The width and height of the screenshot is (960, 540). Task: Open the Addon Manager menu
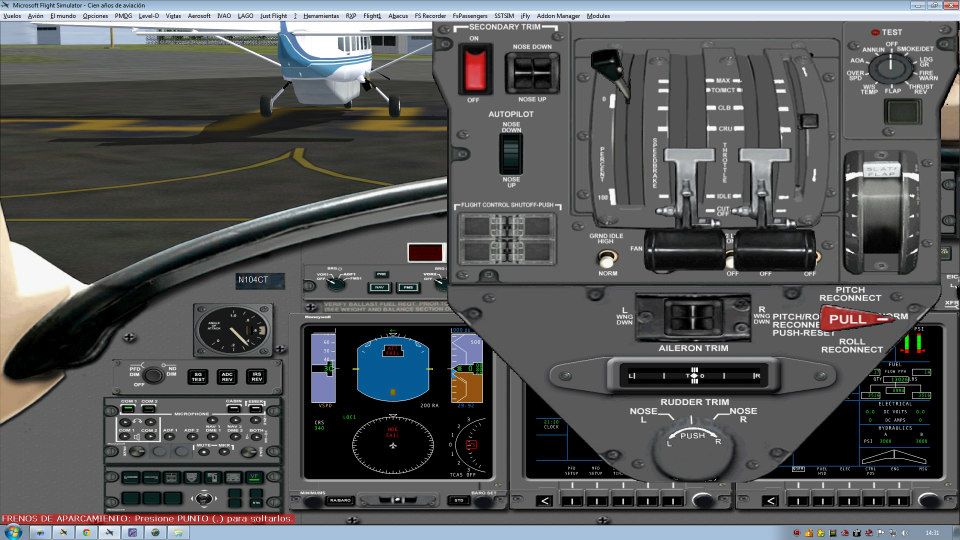pos(558,16)
